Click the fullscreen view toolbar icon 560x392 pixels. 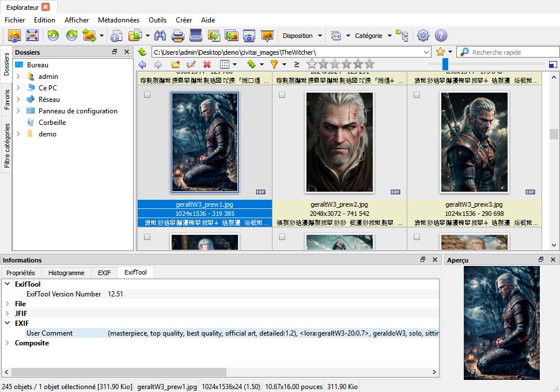point(32,36)
